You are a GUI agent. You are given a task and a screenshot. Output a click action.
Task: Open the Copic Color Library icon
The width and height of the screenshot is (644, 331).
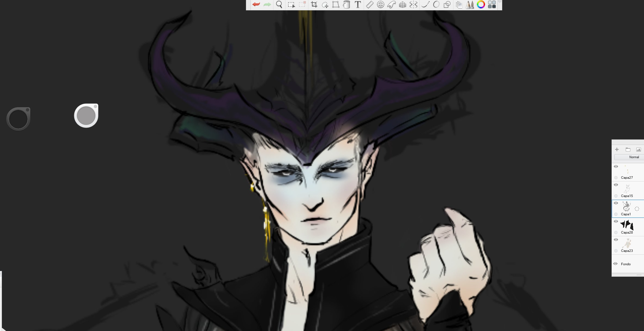coord(492,4)
